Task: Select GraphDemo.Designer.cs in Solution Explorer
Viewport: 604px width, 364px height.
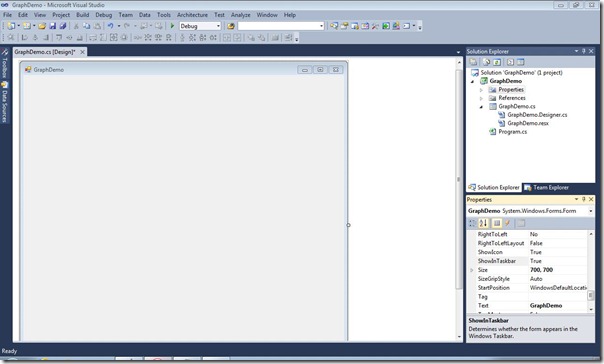Action: point(537,115)
